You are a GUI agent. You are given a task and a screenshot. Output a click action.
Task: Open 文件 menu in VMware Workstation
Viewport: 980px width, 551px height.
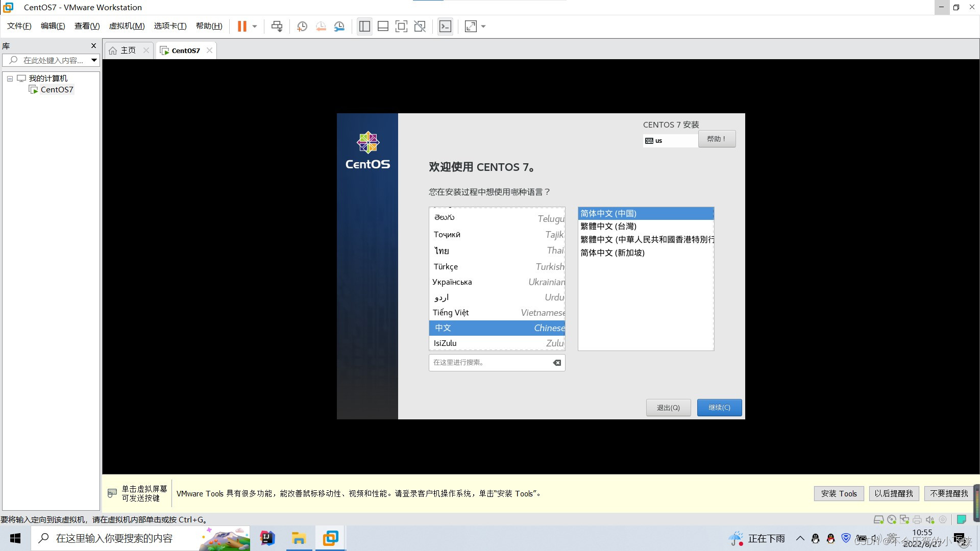click(x=19, y=26)
